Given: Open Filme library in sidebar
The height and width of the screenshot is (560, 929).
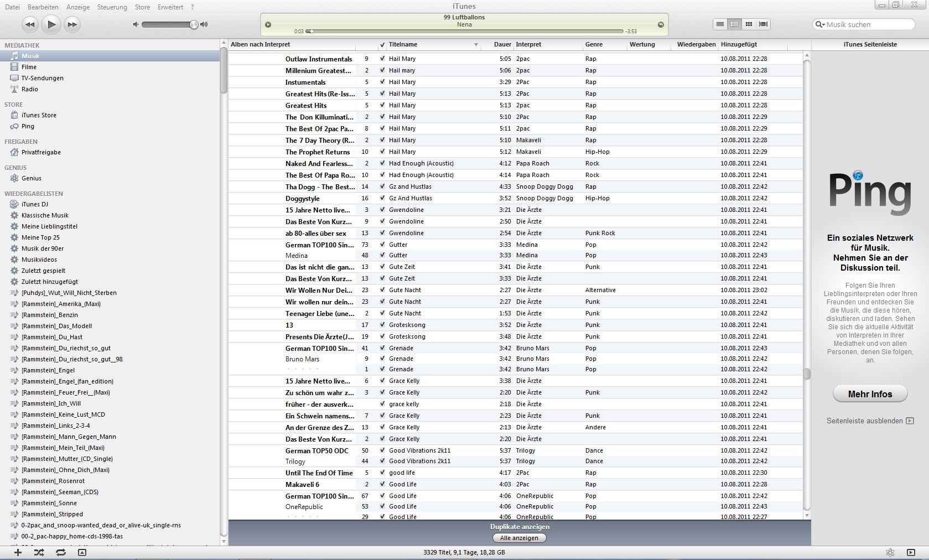Looking at the screenshot, I should click(110, 67).
